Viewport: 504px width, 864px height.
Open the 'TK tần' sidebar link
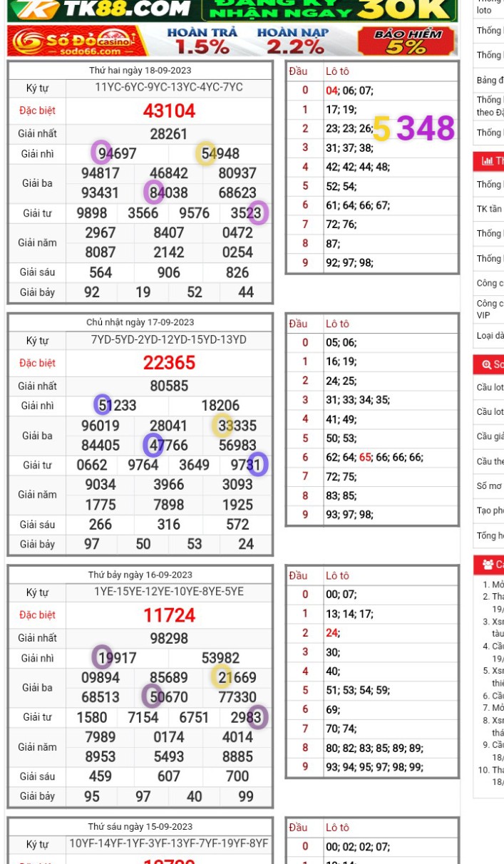click(490, 209)
